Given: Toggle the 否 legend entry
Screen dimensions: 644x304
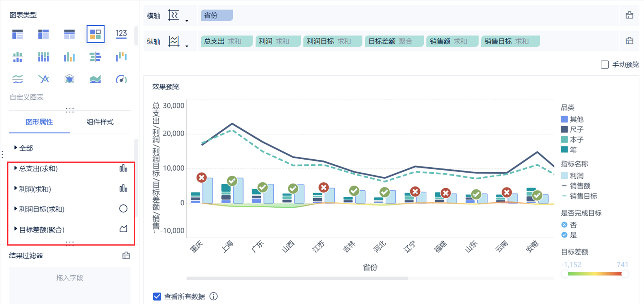Looking at the screenshot, I should 569,225.
